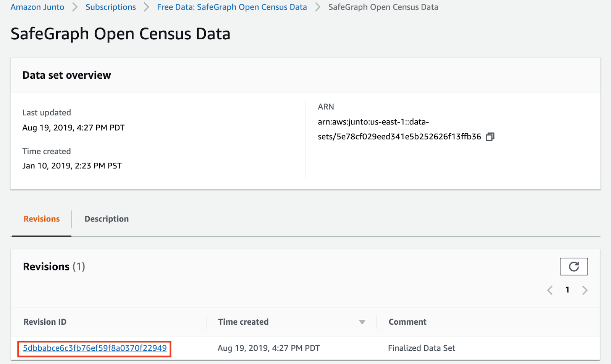The image size is (611, 364).
Task: Go to previous page of revisions
Action: tap(550, 290)
